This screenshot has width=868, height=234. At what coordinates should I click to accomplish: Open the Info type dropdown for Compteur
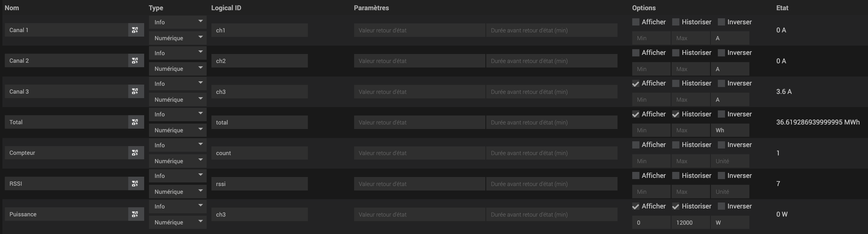178,145
